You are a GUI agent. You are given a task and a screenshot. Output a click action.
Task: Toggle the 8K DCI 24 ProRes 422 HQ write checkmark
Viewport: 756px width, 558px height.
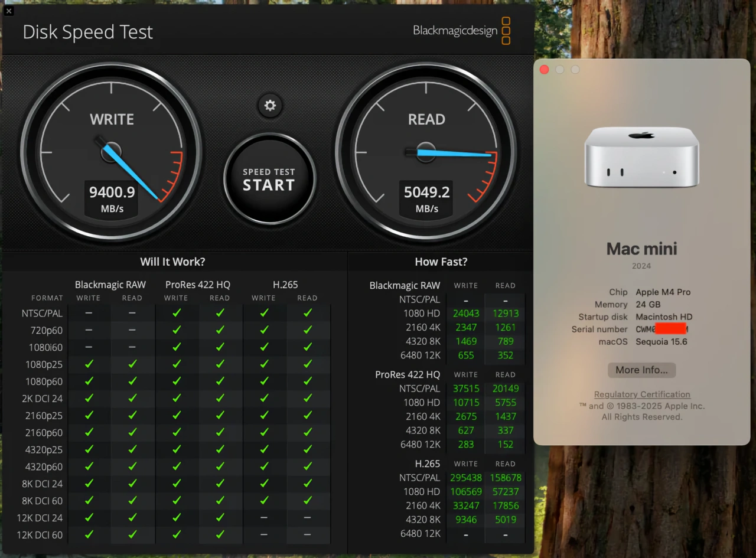tap(176, 483)
